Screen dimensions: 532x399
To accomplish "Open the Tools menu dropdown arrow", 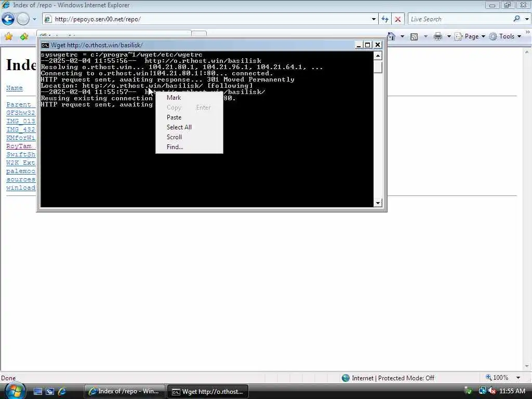I will coord(519,36).
